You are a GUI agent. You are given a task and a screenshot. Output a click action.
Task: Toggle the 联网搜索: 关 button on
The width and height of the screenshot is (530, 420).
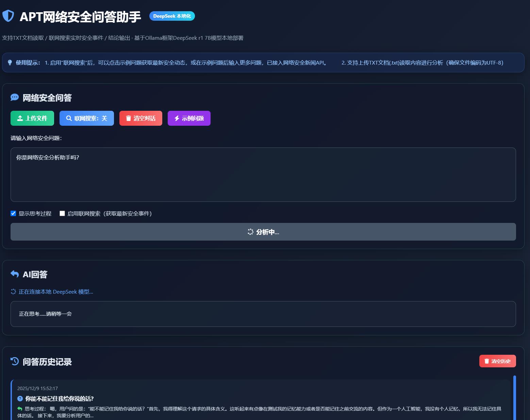point(86,118)
